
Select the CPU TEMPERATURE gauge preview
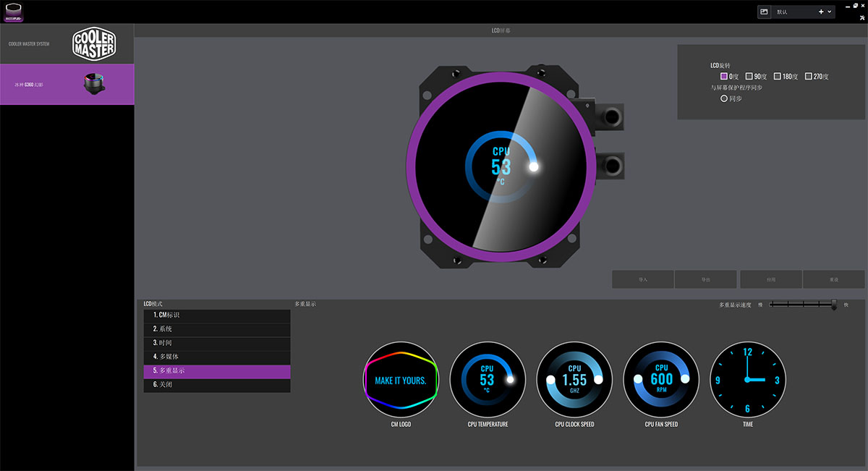coord(487,380)
